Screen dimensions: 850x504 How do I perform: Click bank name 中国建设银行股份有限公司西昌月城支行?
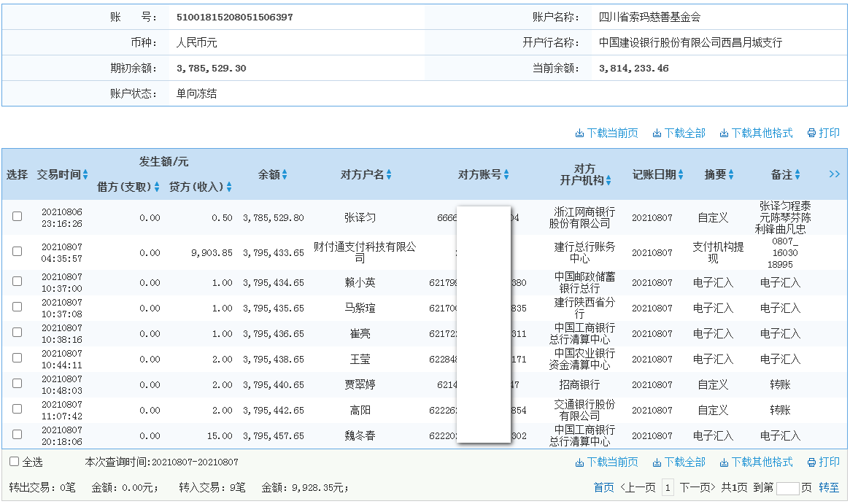point(691,43)
